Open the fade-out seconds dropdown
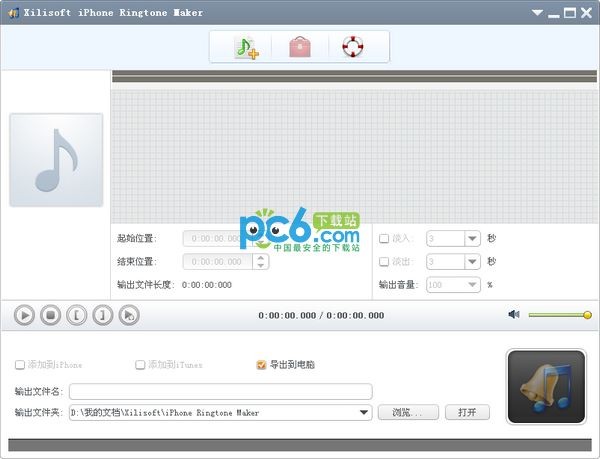600x459 pixels. [x=472, y=262]
